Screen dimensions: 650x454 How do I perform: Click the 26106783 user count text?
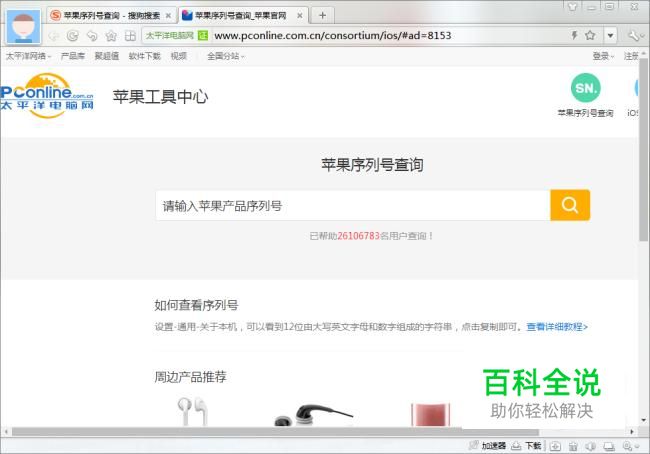[359, 236]
